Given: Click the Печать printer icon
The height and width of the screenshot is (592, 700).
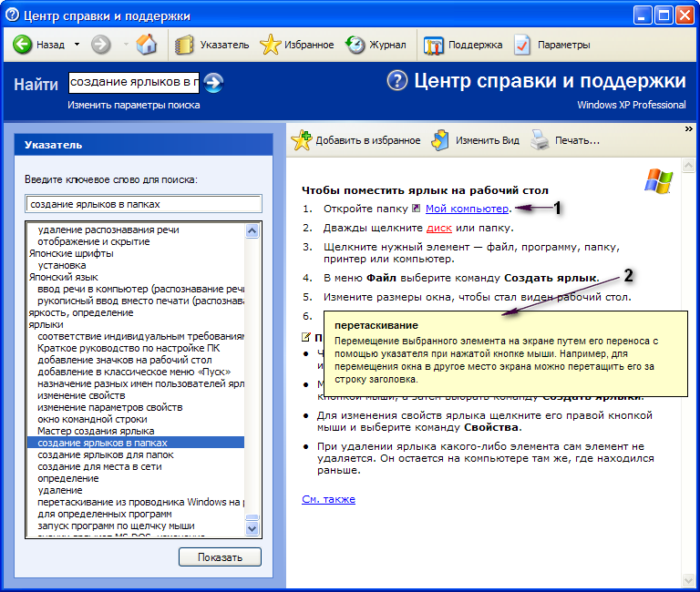Looking at the screenshot, I should pyautogui.click(x=540, y=140).
